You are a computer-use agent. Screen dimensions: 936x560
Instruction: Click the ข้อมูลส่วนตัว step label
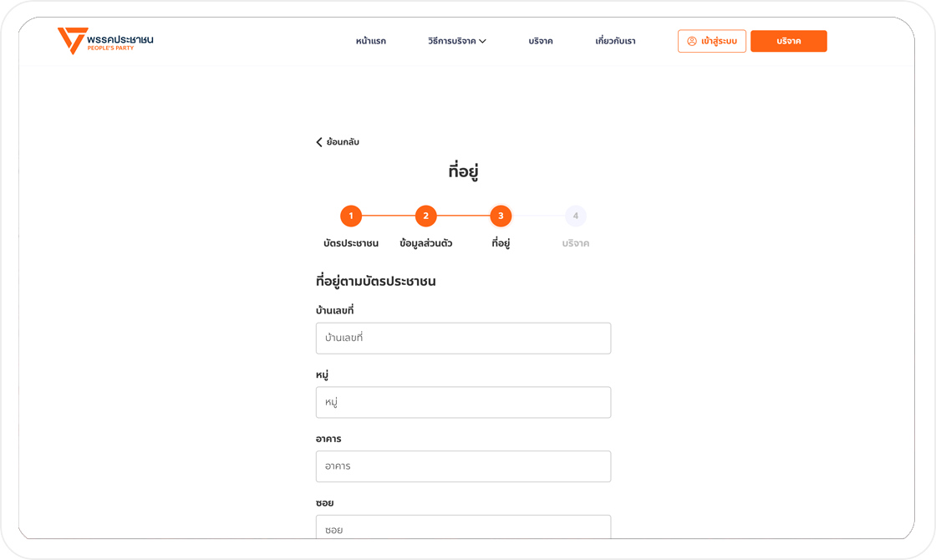pos(425,243)
